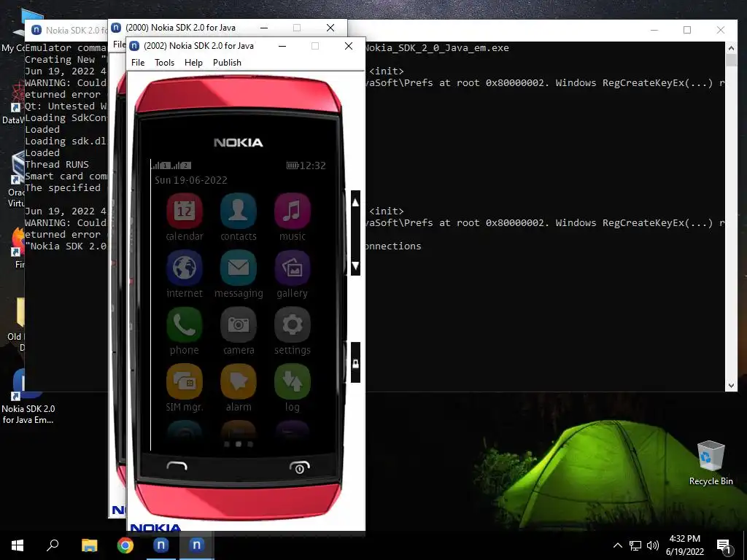
Task: Open the taskbar clock showing 4:32 PM
Action: pyautogui.click(x=684, y=545)
